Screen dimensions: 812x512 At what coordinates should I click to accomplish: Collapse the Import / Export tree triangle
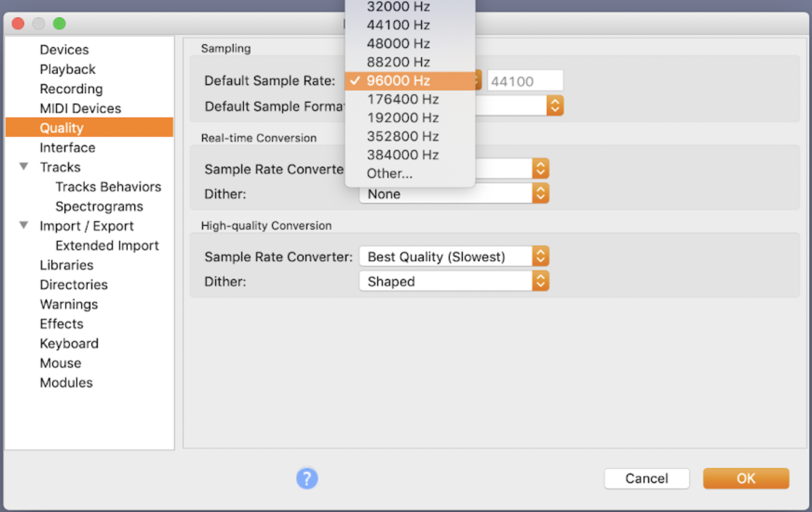coord(24,225)
